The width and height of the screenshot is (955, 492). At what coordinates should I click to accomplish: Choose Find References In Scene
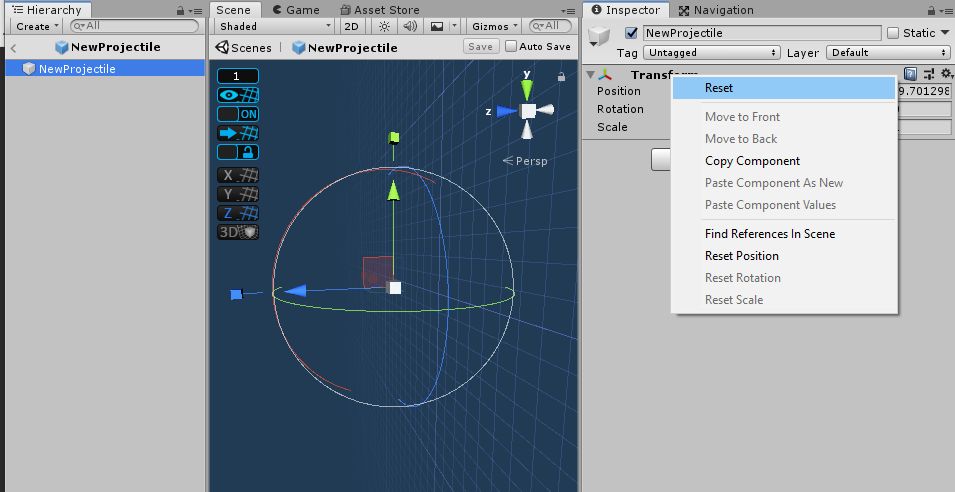coord(784,234)
